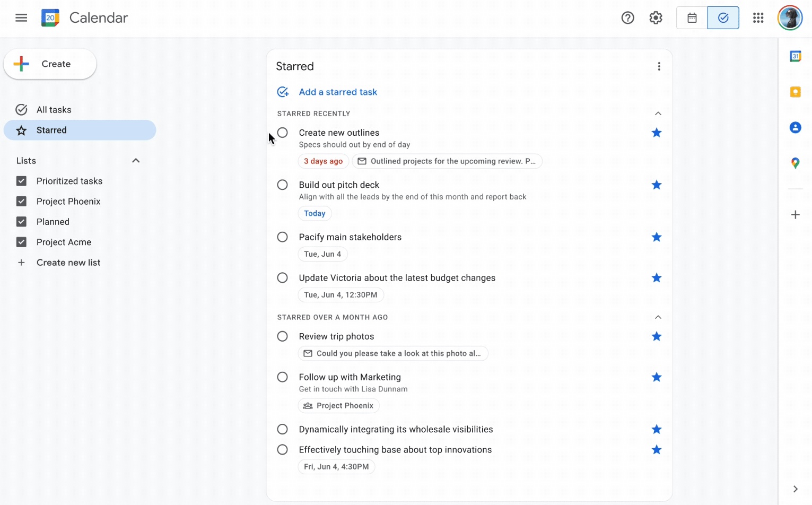Click the Create button
Image resolution: width=812 pixels, height=505 pixels.
click(x=49, y=64)
